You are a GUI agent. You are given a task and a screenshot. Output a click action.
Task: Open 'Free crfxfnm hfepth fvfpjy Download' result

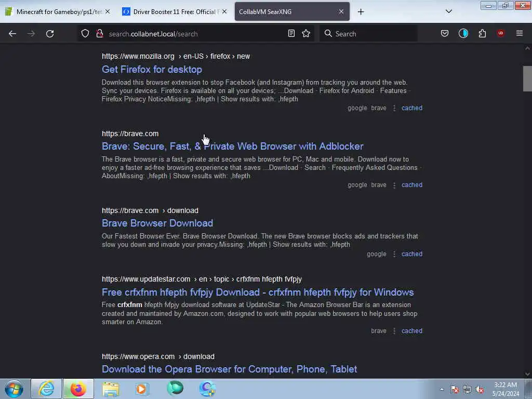coord(258,292)
